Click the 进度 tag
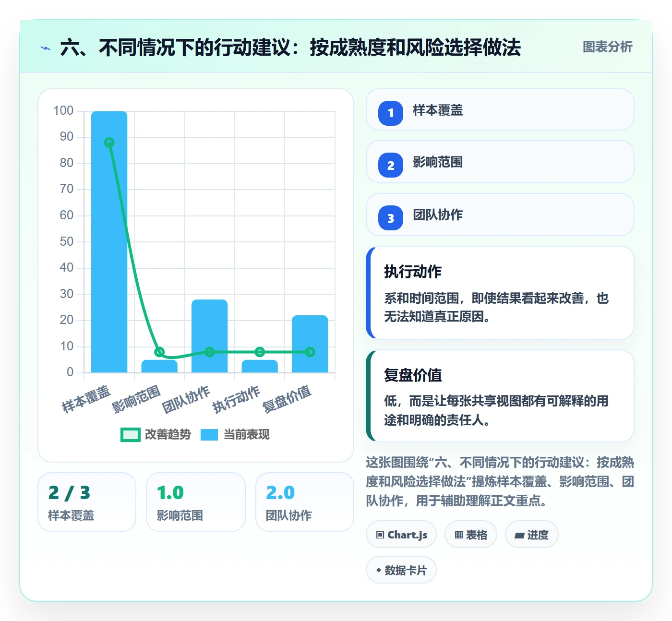672x621 pixels. coord(531,535)
